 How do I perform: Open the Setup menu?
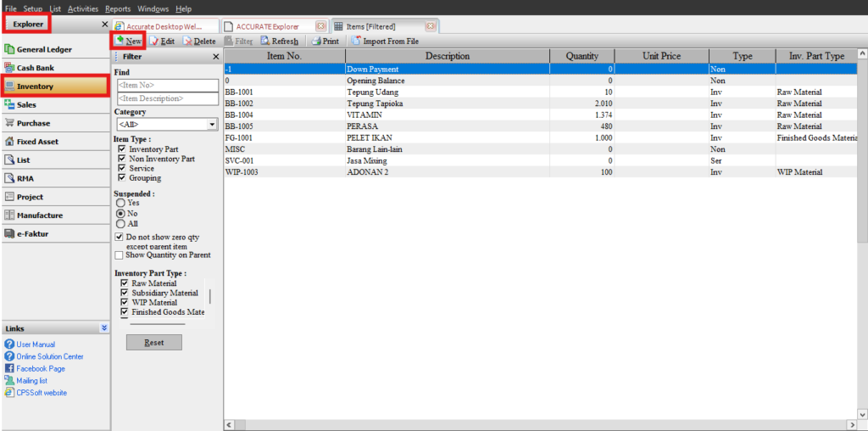coord(33,8)
